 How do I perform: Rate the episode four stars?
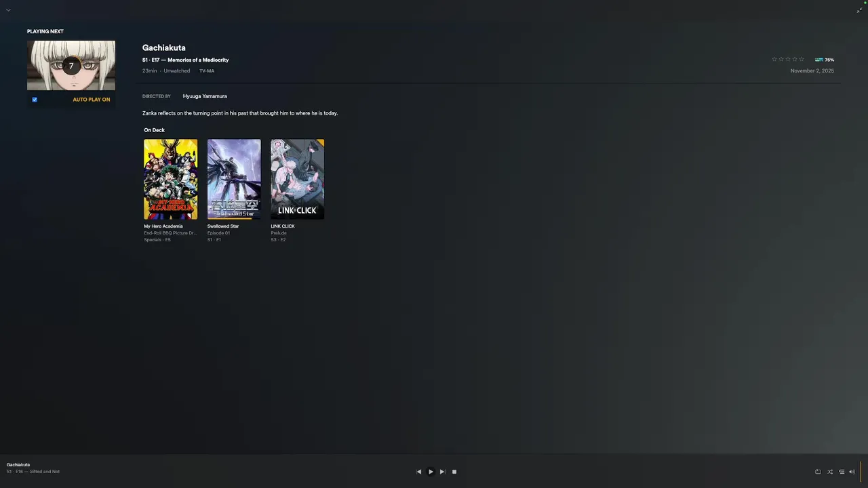[x=795, y=60]
